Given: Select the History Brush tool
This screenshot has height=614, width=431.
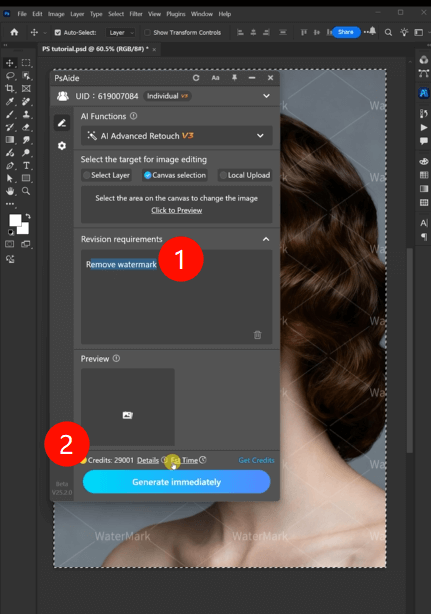Looking at the screenshot, I should [9, 127].
